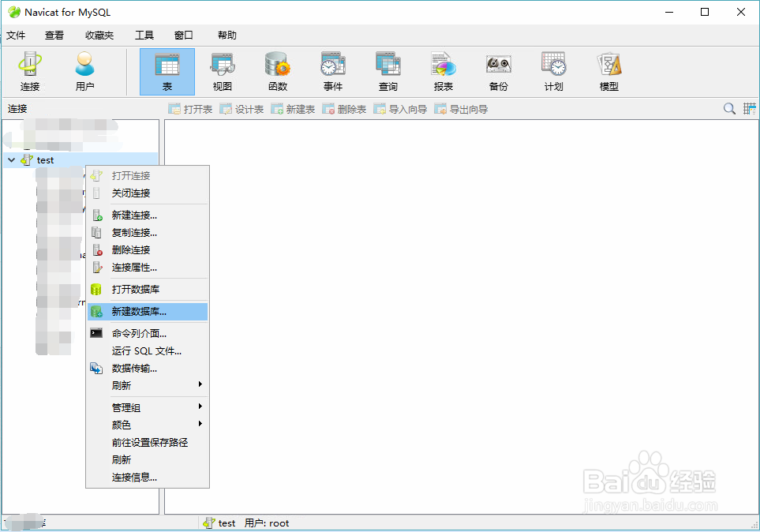
Task: Open the 报表 (Report) toolbar icon
Action: (444, 72)
